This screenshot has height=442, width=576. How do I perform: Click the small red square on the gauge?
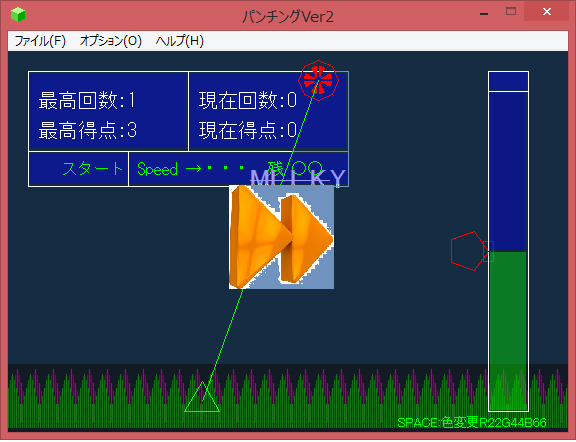coord(488,251)
